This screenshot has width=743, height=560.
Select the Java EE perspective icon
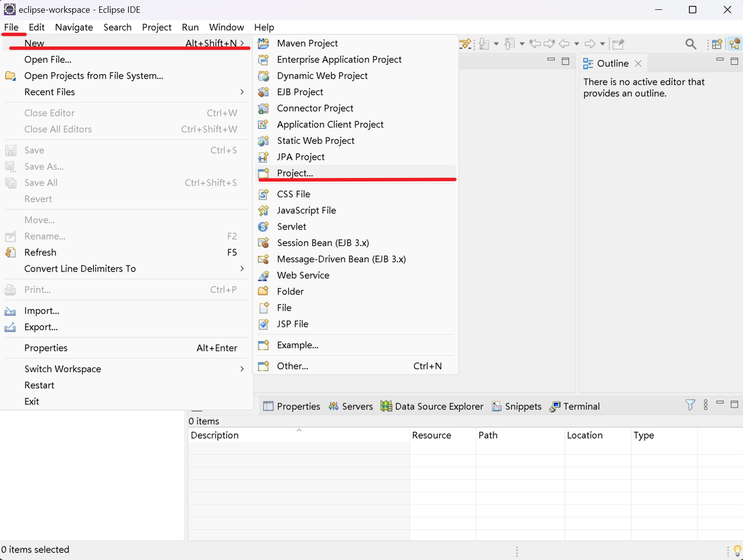tap(734, 44)
